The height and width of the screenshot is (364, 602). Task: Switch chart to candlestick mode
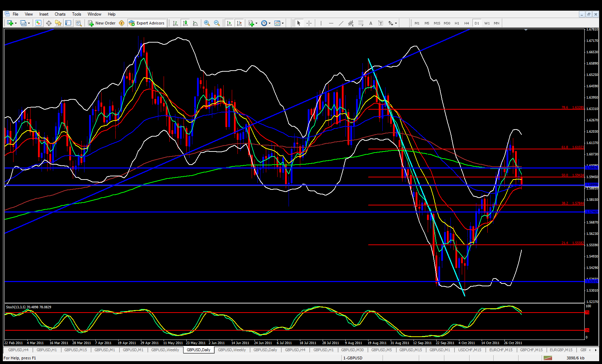[185, 23]
